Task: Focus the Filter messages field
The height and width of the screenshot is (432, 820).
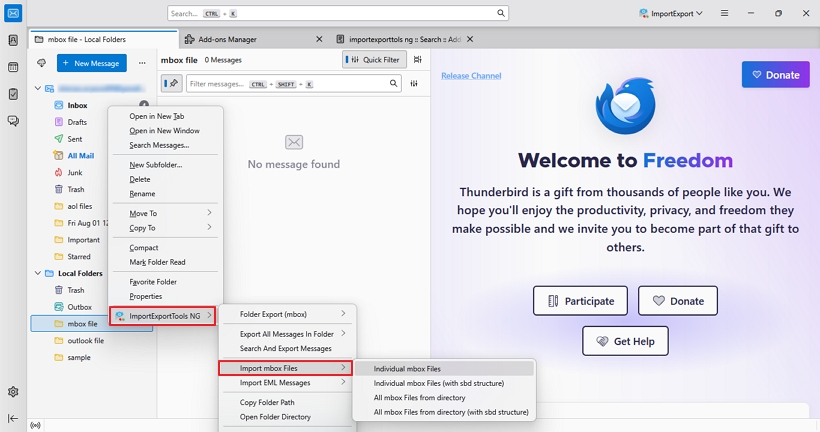Action: click(294, 84)
